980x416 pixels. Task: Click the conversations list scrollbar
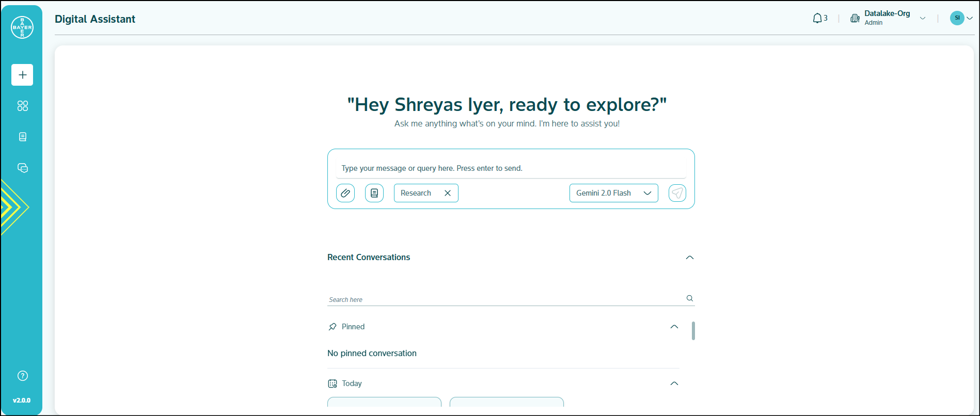click(693, 331)
